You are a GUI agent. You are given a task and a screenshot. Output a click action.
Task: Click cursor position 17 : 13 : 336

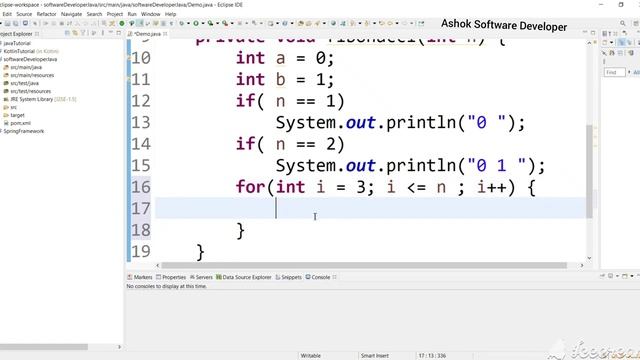pos(432,356)
